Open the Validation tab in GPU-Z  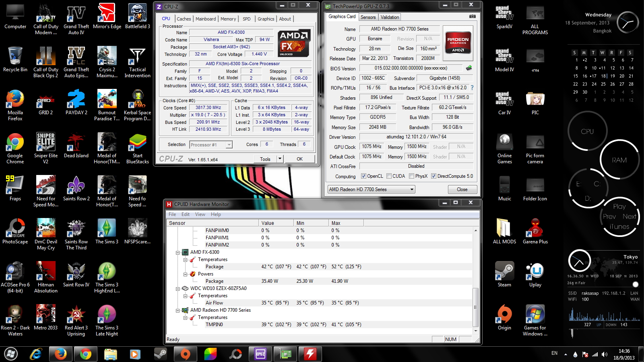(x=390, y=17)
